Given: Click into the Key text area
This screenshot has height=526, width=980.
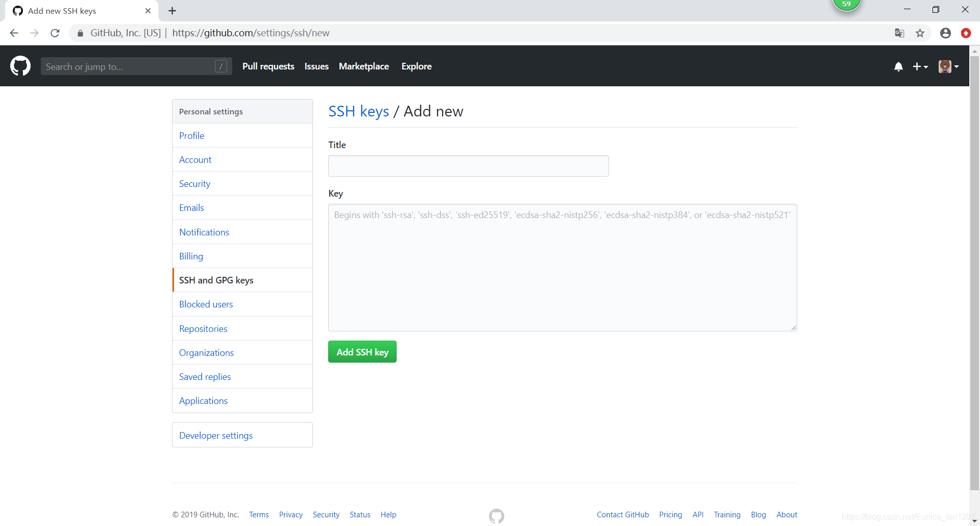Looking at the screenshot, I should click(x=562, y=268).
